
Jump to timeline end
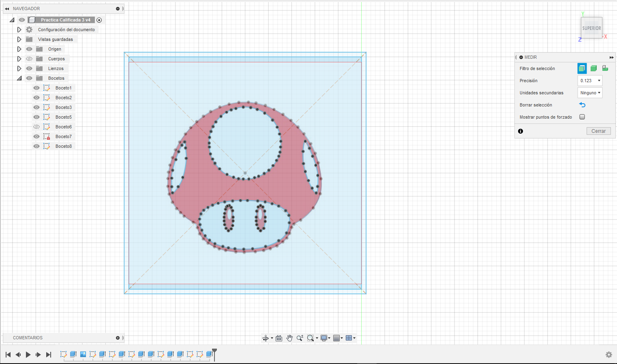click(x=49, y=355)
